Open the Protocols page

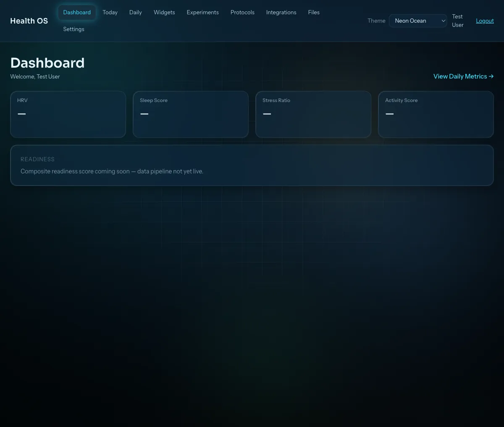click(x=242, y=12)
